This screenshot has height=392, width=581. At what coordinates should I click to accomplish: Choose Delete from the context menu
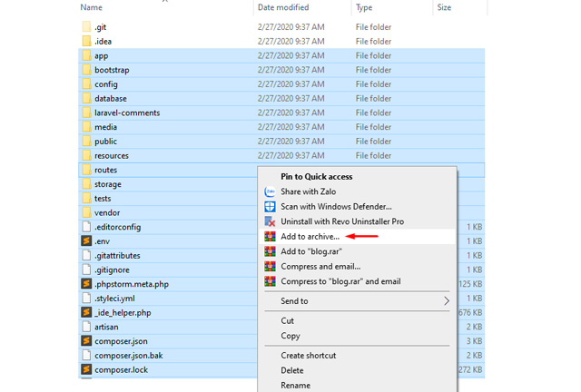point(292,370)
